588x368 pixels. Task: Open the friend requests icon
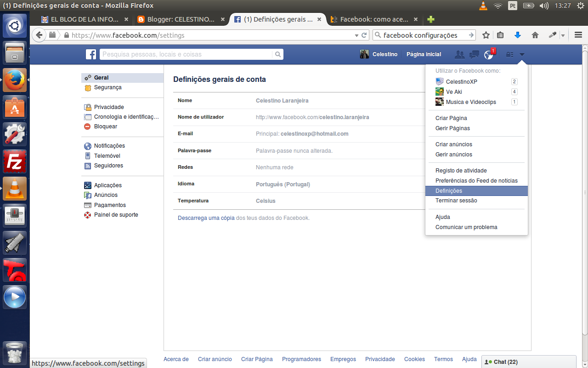point(459,54)
